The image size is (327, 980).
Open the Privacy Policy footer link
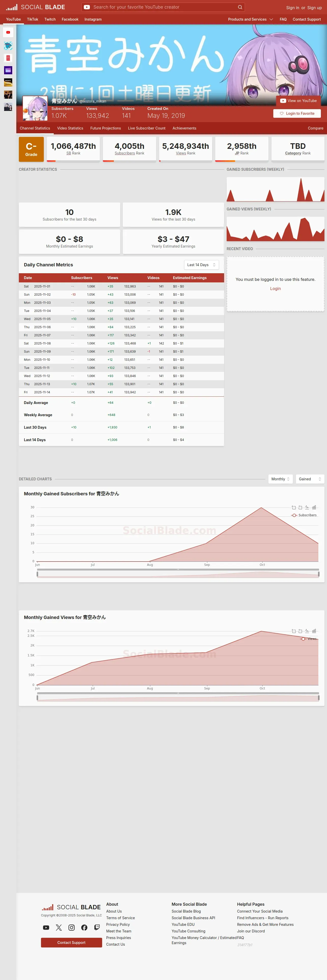click(118, 925)
